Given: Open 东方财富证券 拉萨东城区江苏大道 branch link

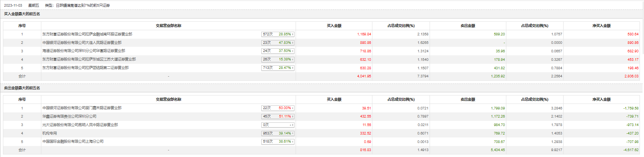Looking at the screenshot, I should (89, 59).
